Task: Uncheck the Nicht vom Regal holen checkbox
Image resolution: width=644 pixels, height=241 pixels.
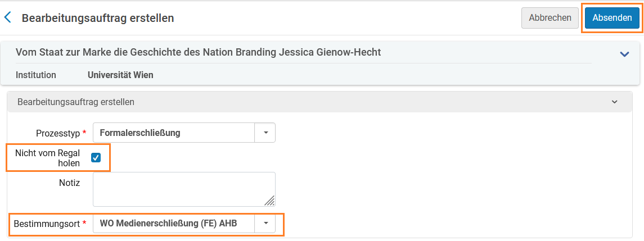Action: [96, 158]
